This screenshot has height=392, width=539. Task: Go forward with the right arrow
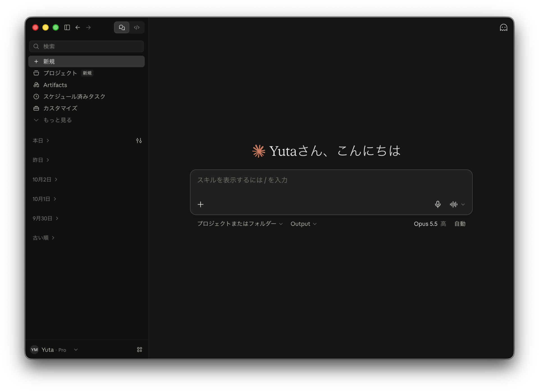pyautogui.click(x=88, y=27)
